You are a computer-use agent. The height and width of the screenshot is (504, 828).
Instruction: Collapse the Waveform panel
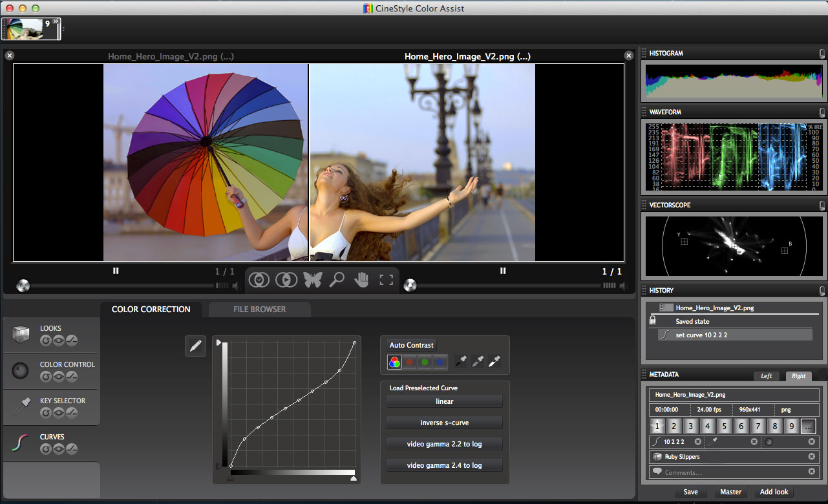pyautogui.click(x=822, y=112)
